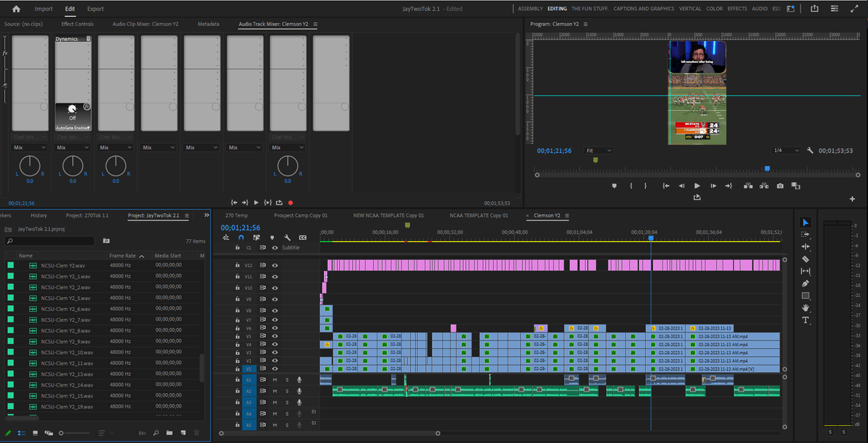Image resolution: width=868 pixels, height=443 pixels.
Task: Select the Rectangle shape tool
Action: click(x=806, y=296)
